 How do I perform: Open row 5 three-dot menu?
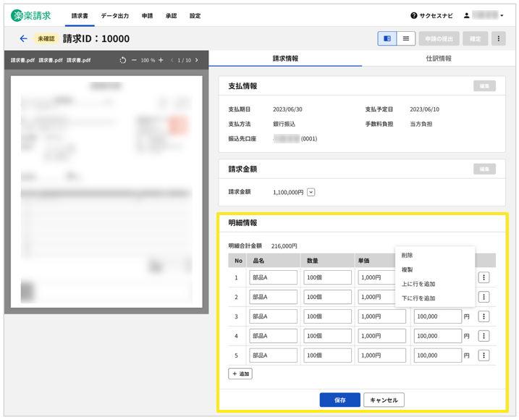(x=484, y=356)
